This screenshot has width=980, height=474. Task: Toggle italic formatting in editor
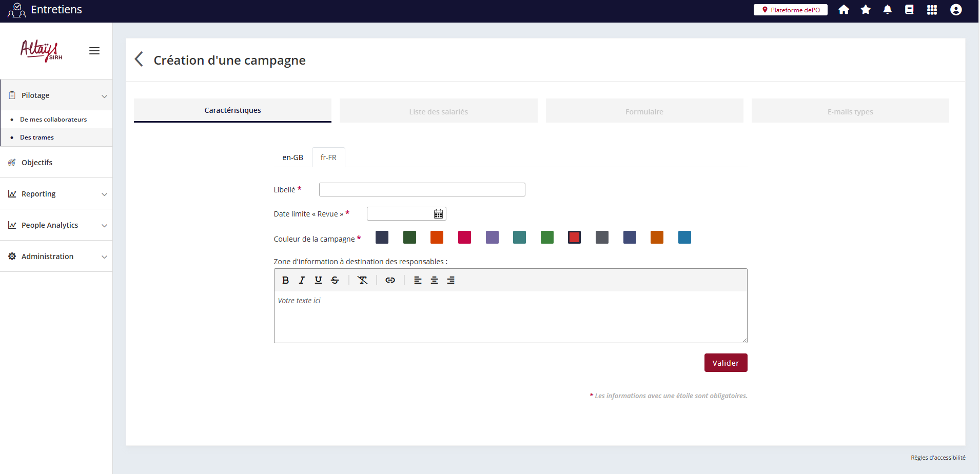point(302,280)
